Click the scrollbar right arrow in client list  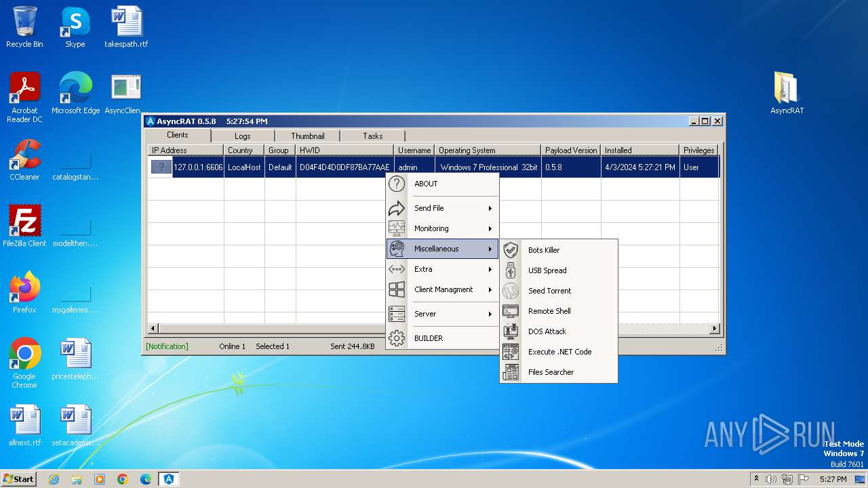[x=714, y=329]
